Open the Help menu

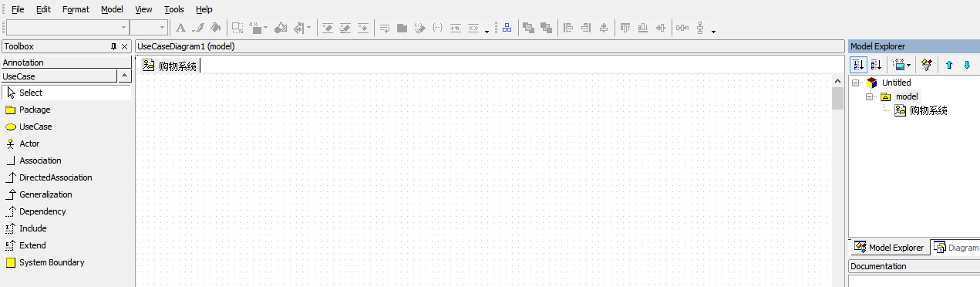tap(204, 9)
